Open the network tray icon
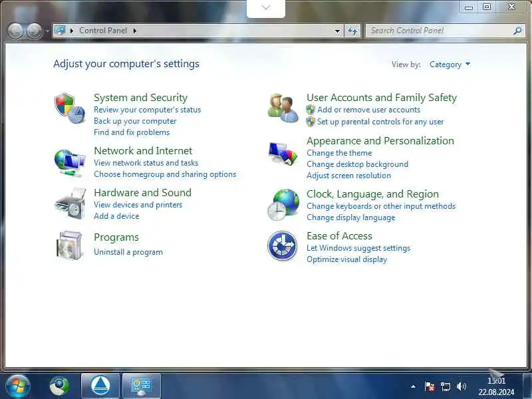The width and height of the screenshot is (532, 399). (445, 386)
